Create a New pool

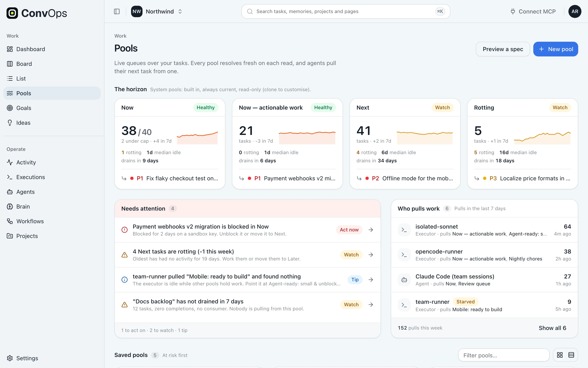[556, 49]
